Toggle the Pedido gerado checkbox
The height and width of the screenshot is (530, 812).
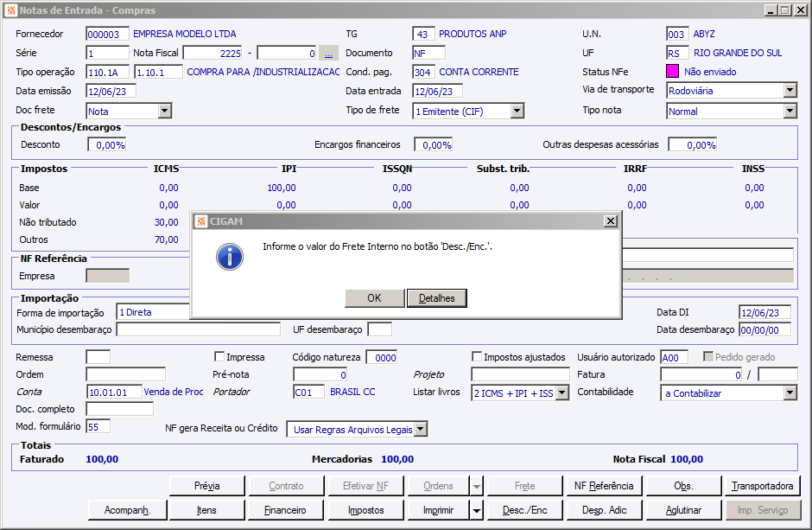coord(708,356)
